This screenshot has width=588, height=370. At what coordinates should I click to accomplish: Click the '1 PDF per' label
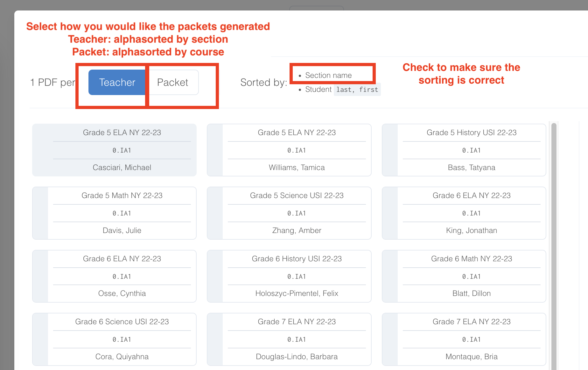point(53,82)
